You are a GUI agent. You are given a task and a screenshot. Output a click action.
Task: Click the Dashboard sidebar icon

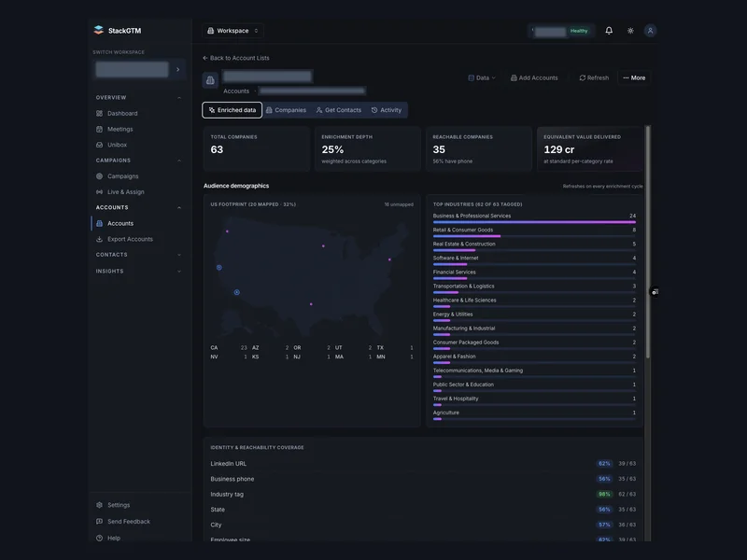pos(100,113)
